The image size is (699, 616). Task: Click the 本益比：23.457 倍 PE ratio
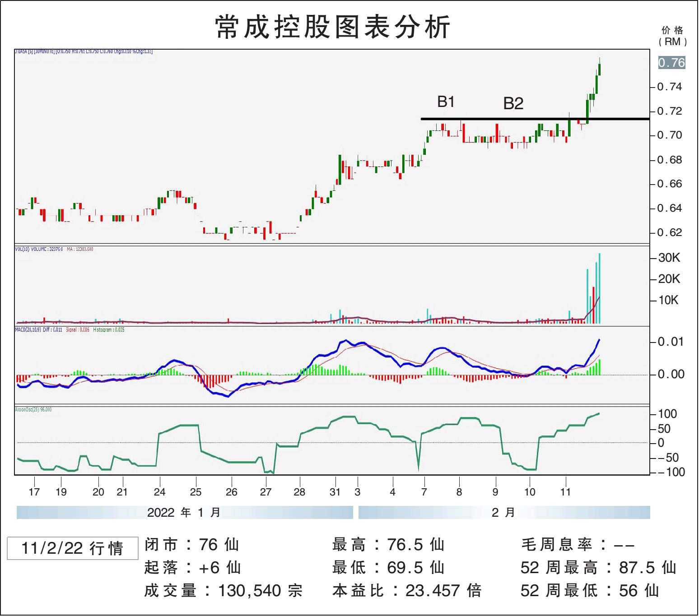point(407,590)
